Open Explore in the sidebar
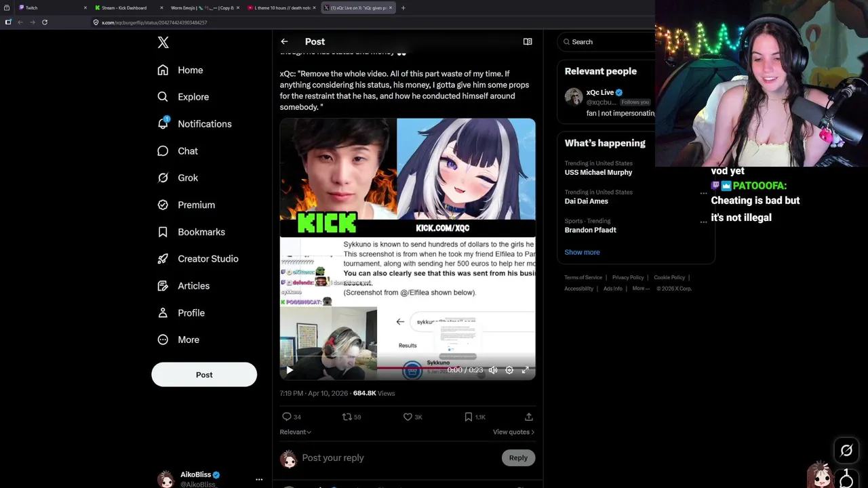 (183, 97)
